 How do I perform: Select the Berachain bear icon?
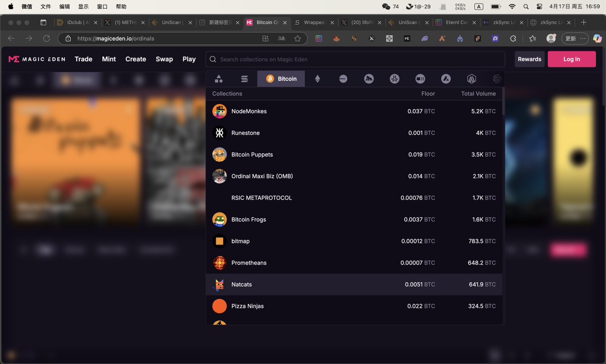click(x=420, y=79)
